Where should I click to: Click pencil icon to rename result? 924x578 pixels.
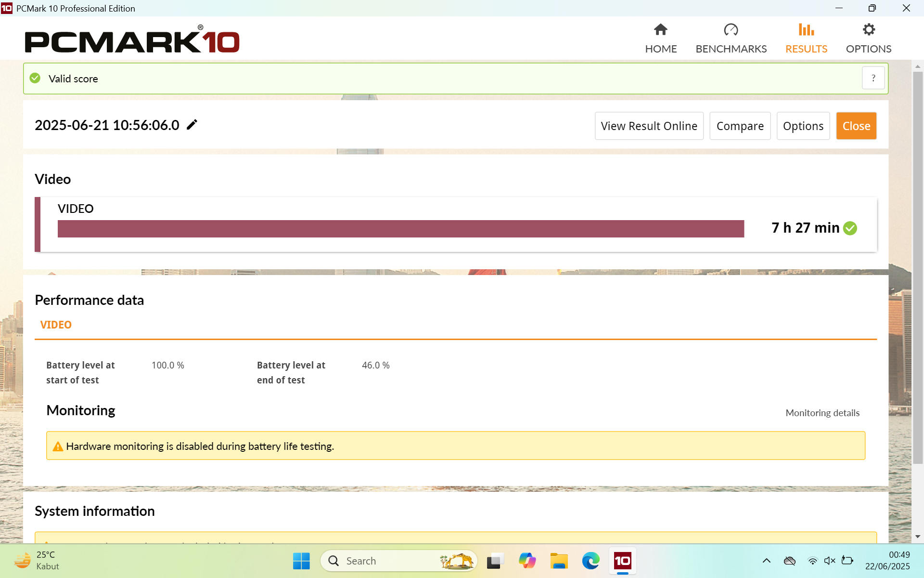click(192, 125)
